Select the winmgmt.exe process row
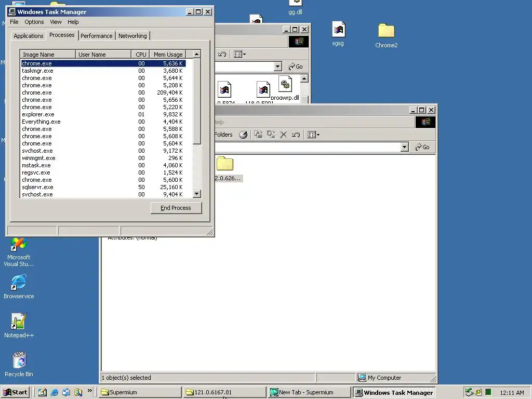 [103, 158]
